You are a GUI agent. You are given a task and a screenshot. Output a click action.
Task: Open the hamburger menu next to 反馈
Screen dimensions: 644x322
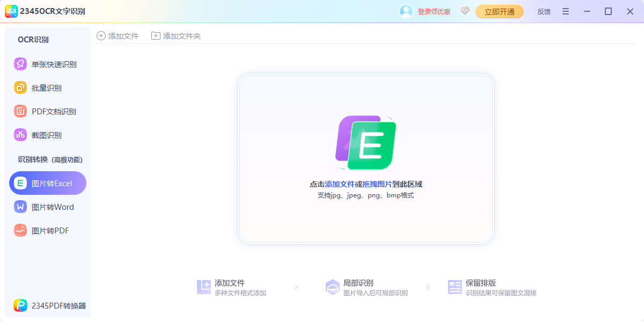coord(565,11)
